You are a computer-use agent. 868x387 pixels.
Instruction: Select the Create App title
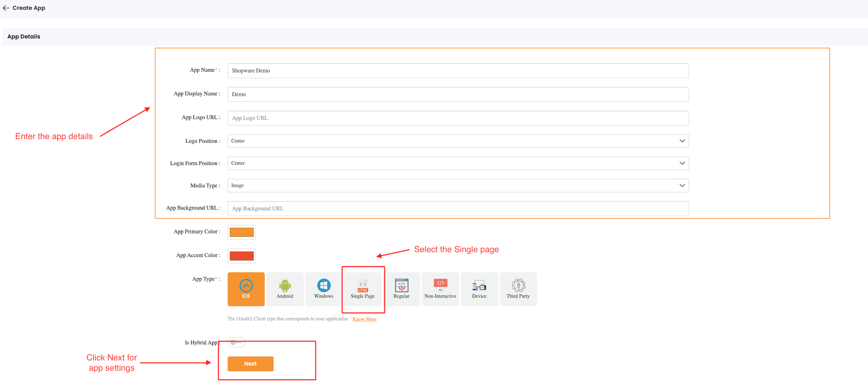pos(29,8)
